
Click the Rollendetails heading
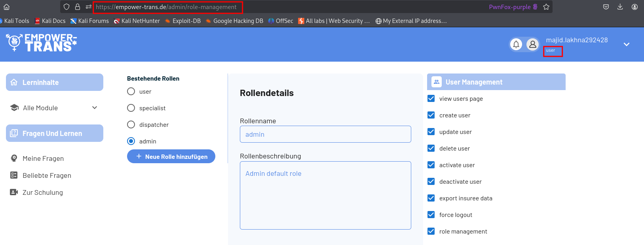tap(267, 93)
